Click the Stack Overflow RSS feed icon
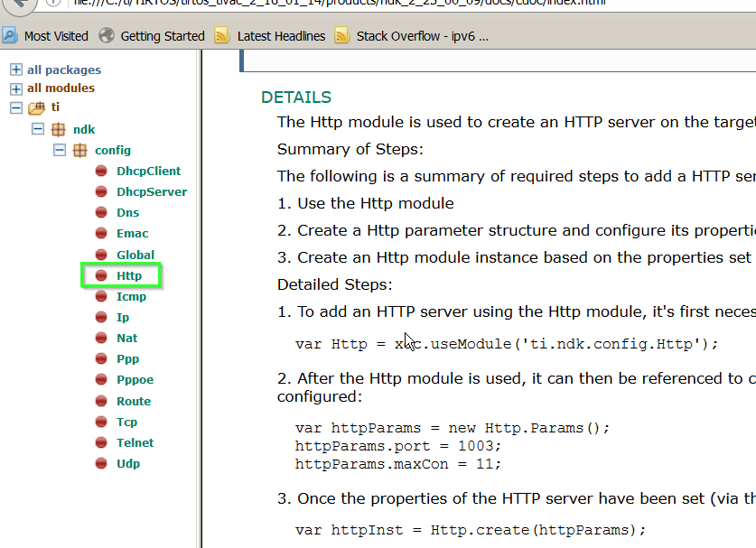 point(341,36)
